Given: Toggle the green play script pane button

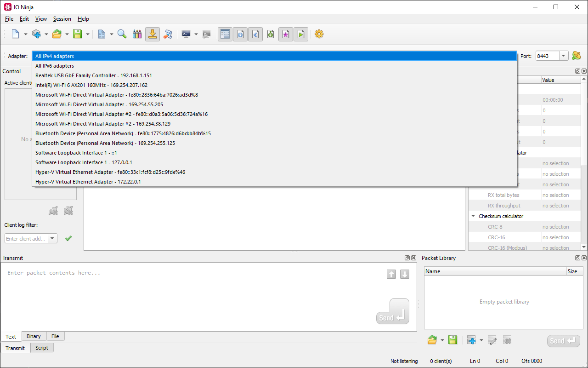Looking at the screenshot, I should (301, 34).
